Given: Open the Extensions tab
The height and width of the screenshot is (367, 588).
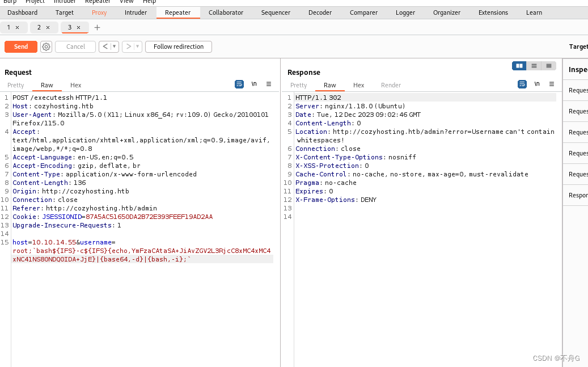Looking at the screenshot, I should [x=493, y=12].
